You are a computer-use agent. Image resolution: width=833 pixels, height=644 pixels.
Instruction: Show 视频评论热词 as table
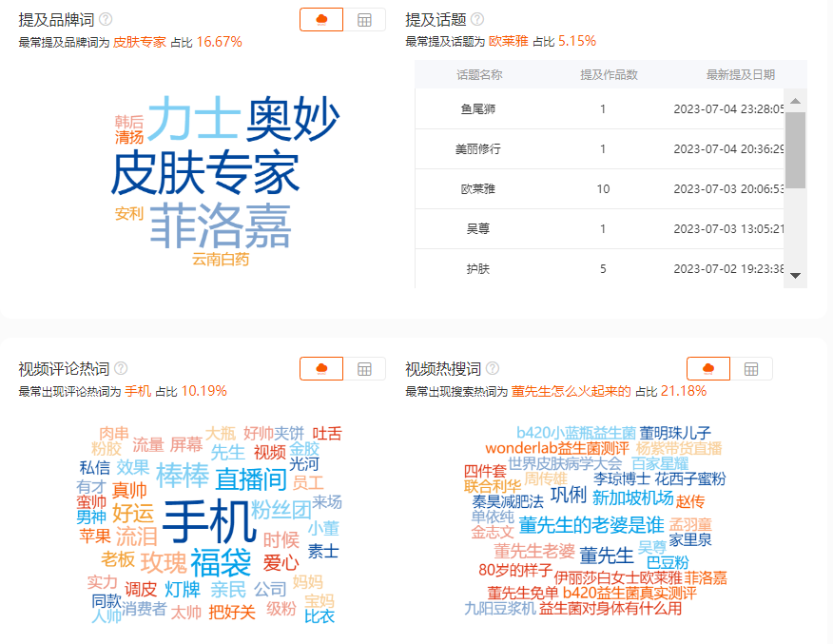pos(364,369)
